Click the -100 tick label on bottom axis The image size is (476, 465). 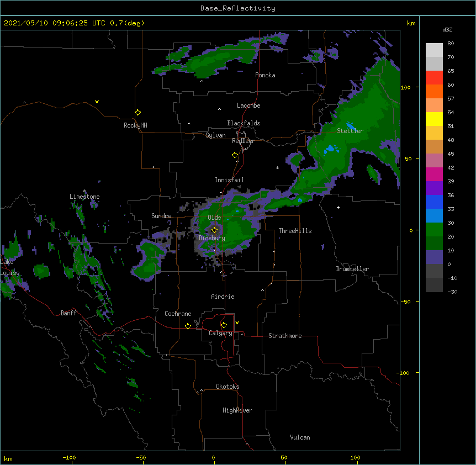click(x=69, y=458)
